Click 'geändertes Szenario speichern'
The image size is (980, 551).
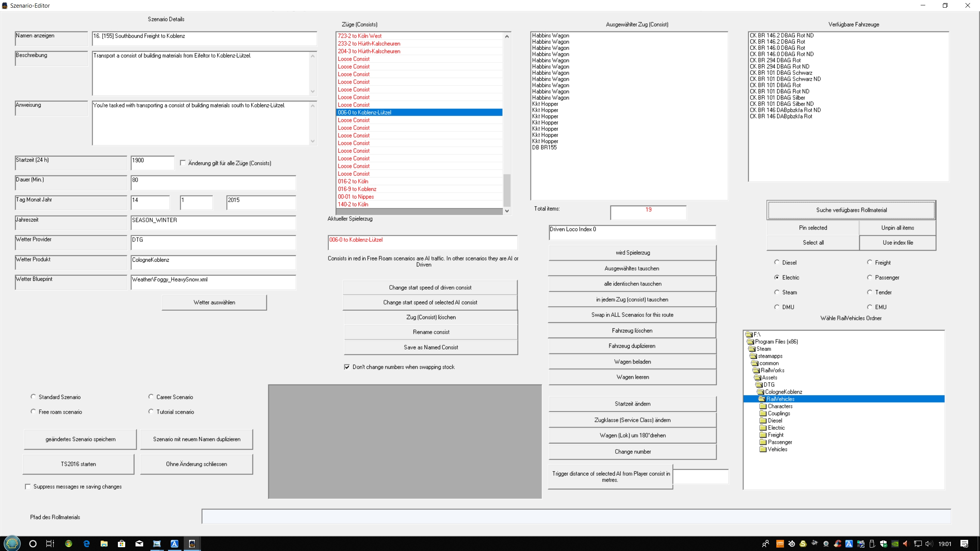pyautogui.click(x=80, y=439)
